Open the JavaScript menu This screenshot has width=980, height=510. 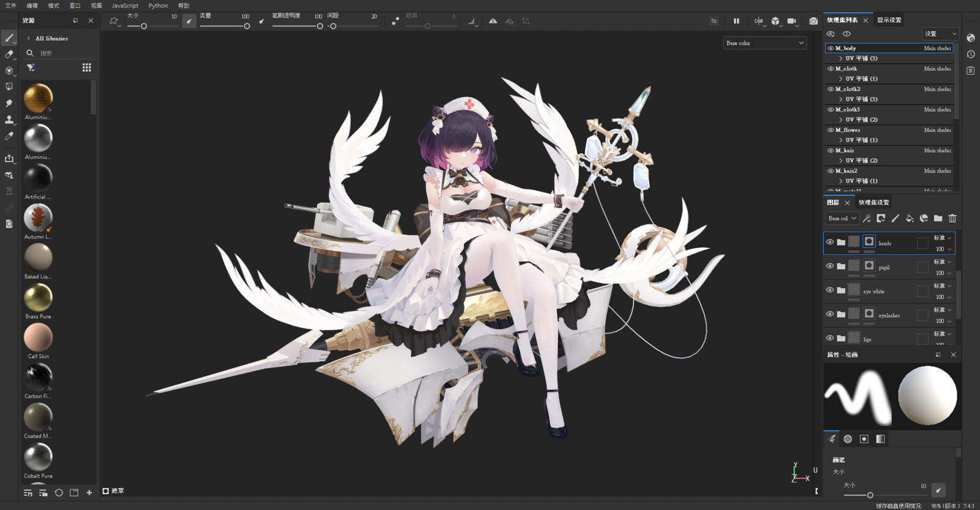125,6
